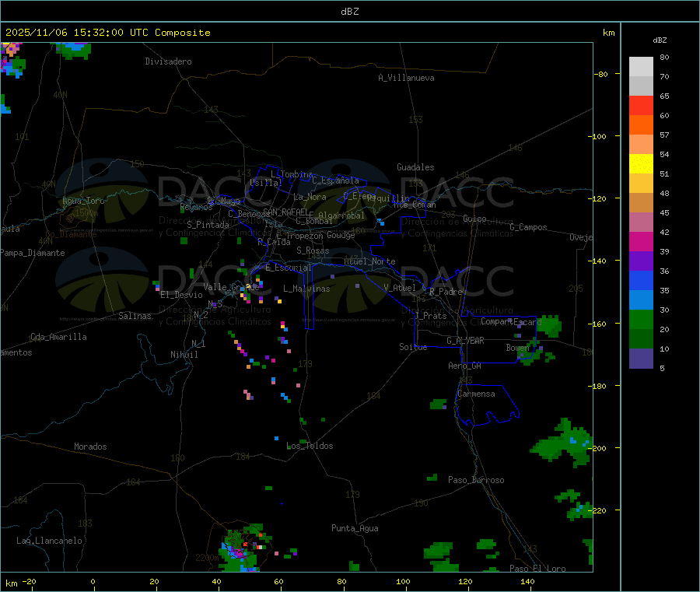This screenshot has height=592, width=700.
Task: Click the 0 km bottom axis label
Action: point(93,581)
